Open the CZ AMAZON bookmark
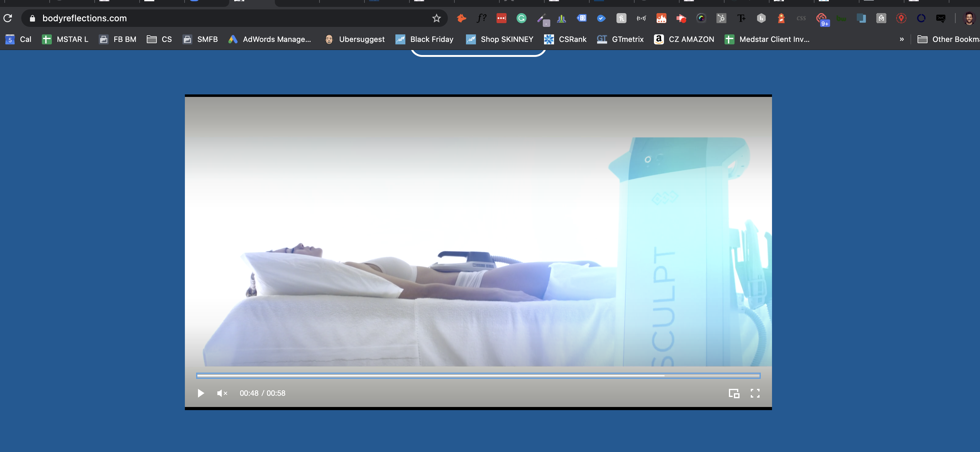Screen dimensions: 980x452 (684, 39)
